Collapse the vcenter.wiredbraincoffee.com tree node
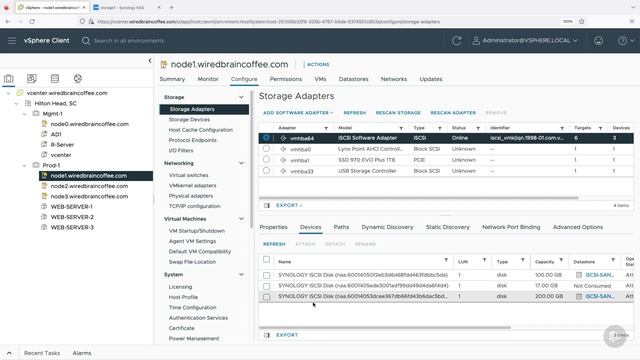 [x=9, y=93]
